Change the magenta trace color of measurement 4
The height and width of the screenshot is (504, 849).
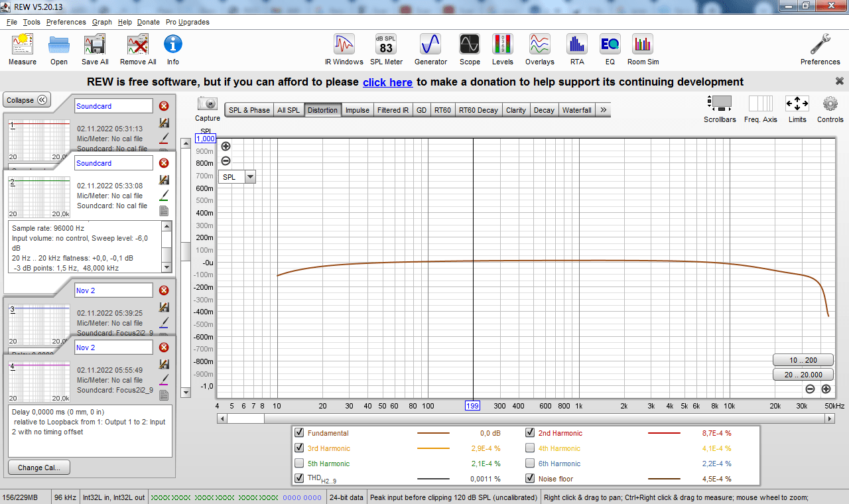coord(164,379)
